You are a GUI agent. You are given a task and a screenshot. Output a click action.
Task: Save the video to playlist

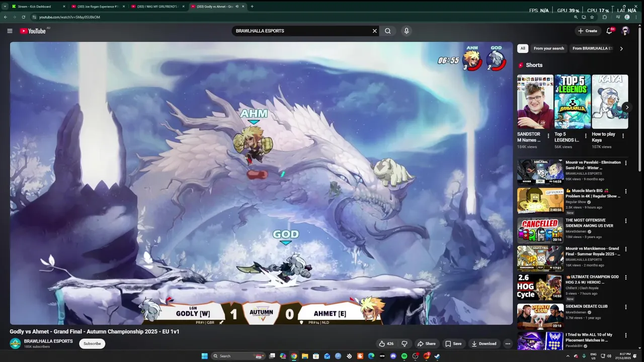453,344
